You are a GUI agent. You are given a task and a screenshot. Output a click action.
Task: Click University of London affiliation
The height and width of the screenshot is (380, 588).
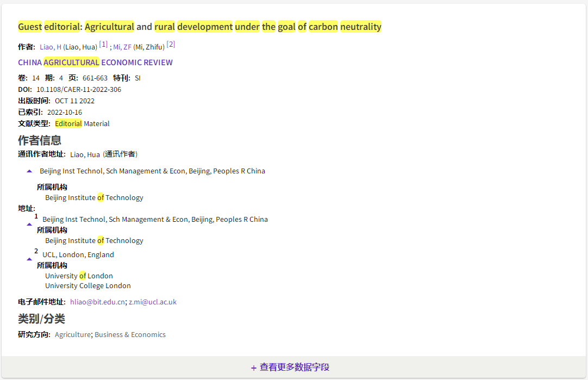tap(79, 276)
